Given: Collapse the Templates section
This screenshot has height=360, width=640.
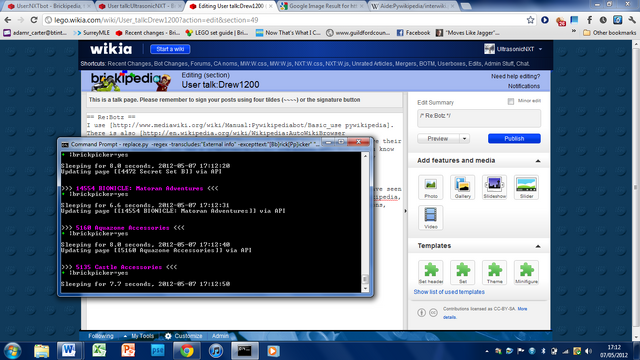Looking at the screenshot, I should coord(538,246).
